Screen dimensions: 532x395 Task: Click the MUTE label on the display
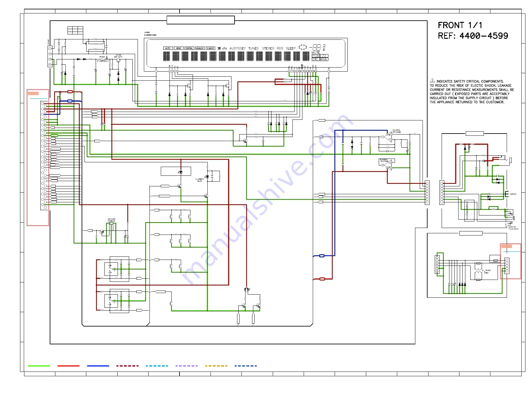(x=316, y=53)
